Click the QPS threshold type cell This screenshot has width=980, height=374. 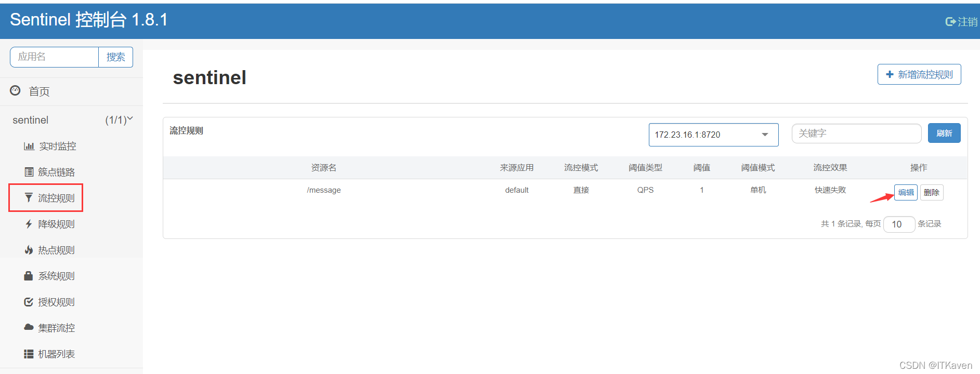(645, 190)
